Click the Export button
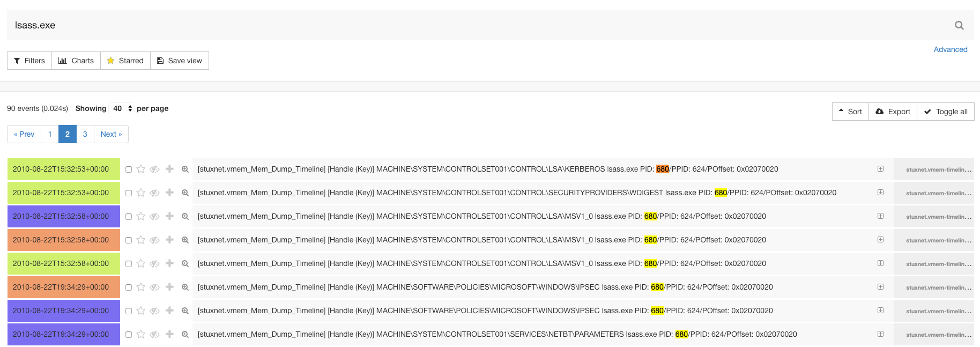The image size is (980, 347). point(893,112)
